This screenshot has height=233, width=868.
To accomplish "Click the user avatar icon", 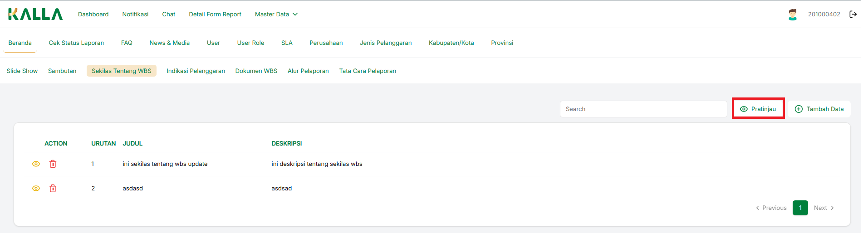I will coord(792,15).
